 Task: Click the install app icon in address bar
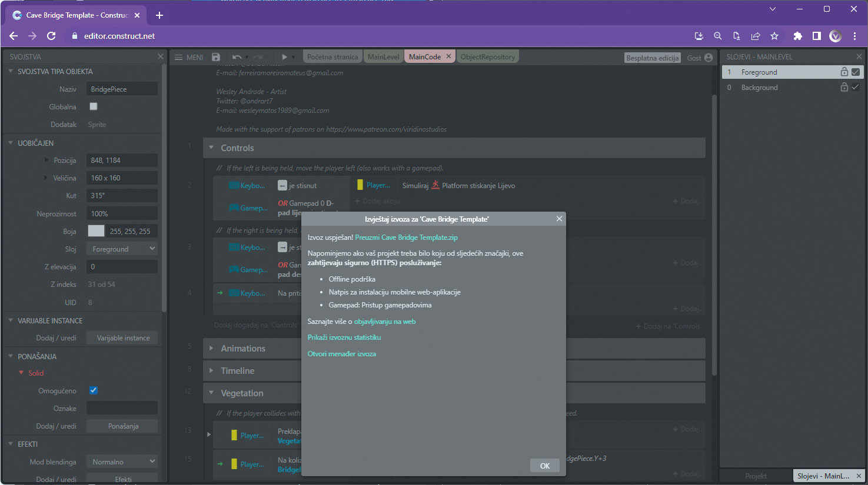[699, 36]
